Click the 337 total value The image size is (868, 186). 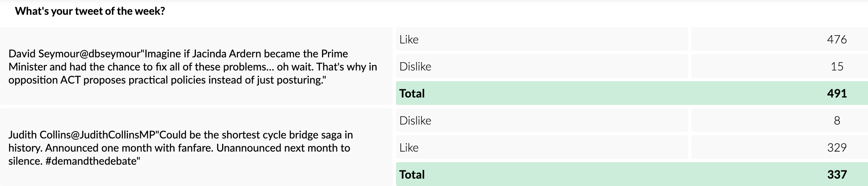click(837, 175)
